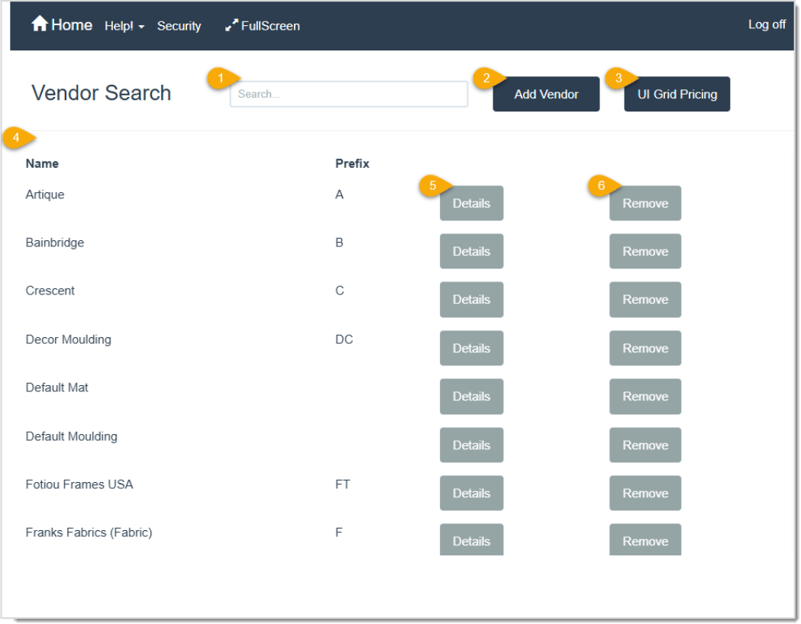801x624 pixels.
Task: Remove the Crescent vendor
Action: [x=645, y=299]
